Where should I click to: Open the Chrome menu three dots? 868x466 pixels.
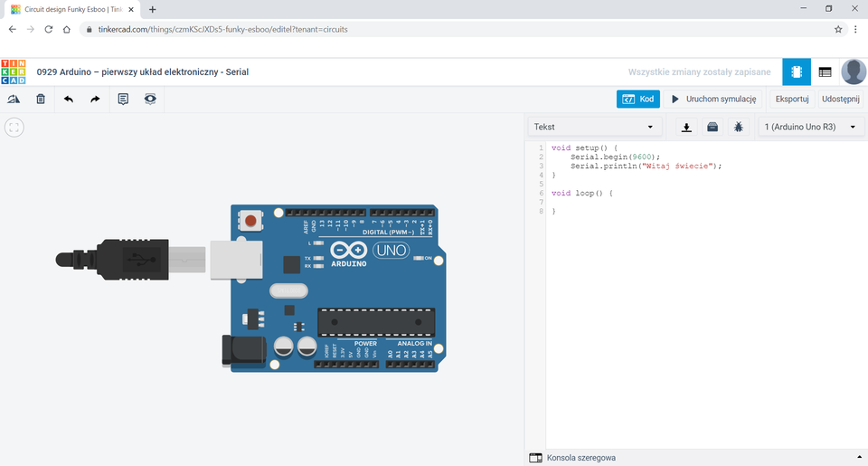[856, 29]
